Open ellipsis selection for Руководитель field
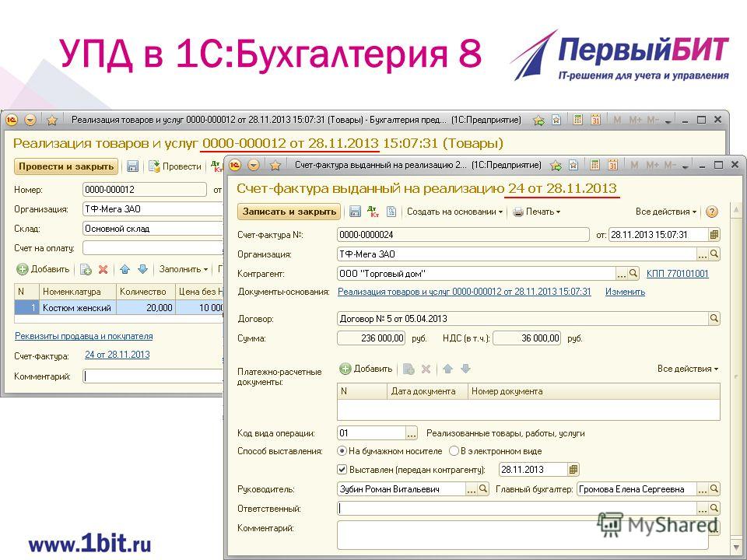 [x=471, y=489]
